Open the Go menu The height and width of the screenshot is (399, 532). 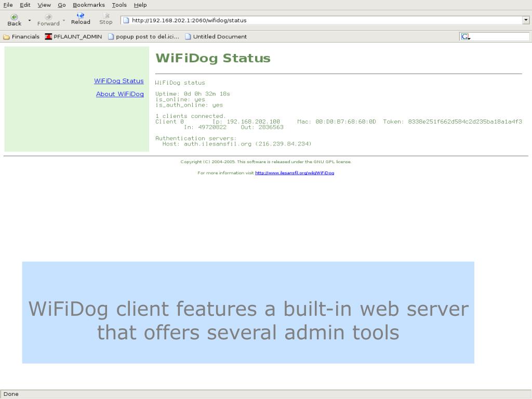tap(61, 5)
